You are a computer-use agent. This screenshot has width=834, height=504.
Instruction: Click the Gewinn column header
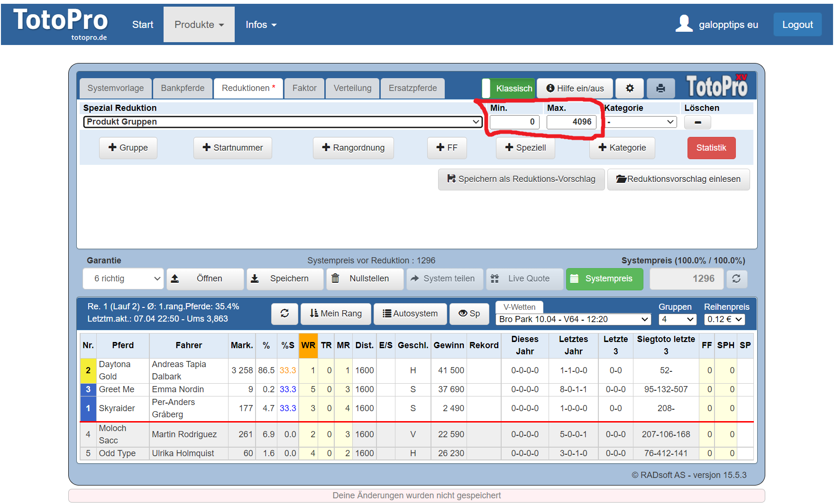449,345
